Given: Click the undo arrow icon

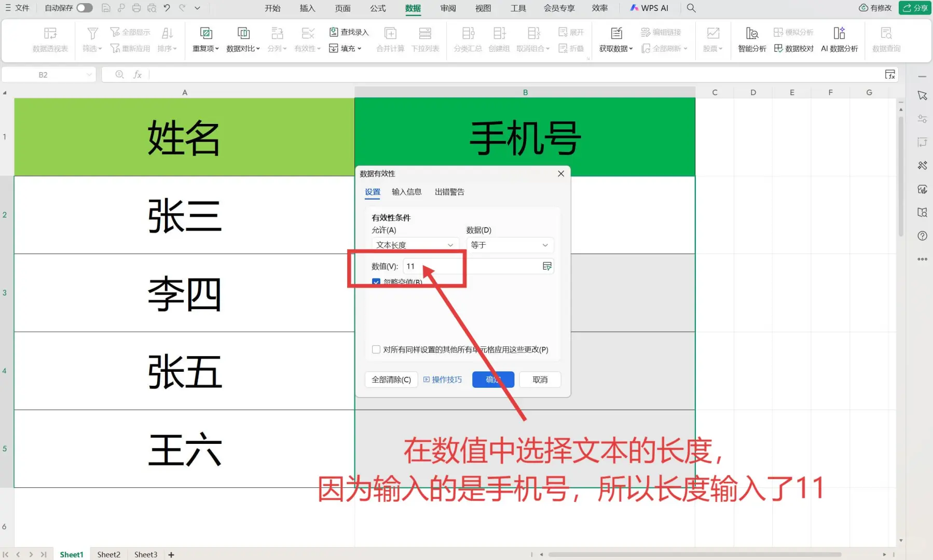Looking at the screenshot, I should [x=167, y=8].
